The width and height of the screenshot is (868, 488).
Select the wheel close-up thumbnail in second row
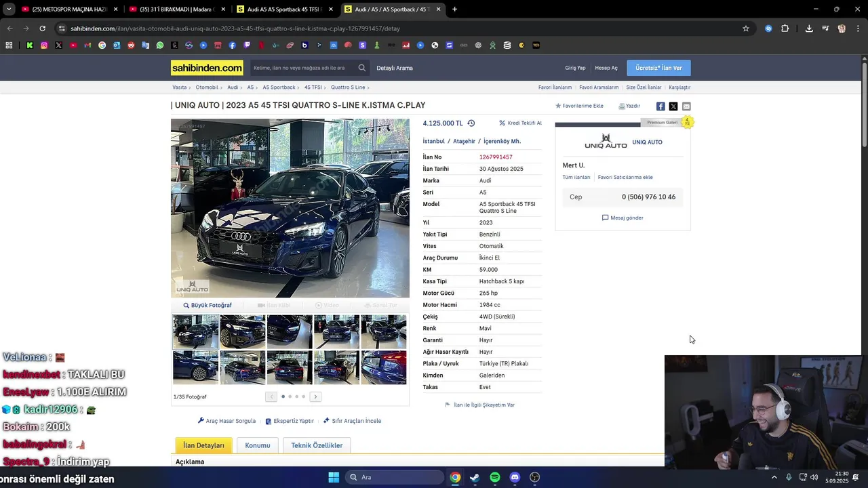195,367
